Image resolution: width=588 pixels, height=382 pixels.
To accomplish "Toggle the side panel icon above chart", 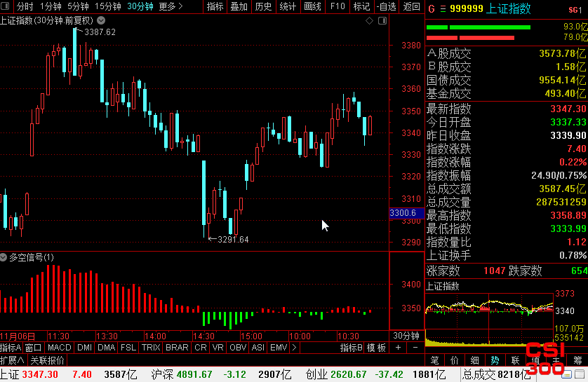I will pos(382,21).
